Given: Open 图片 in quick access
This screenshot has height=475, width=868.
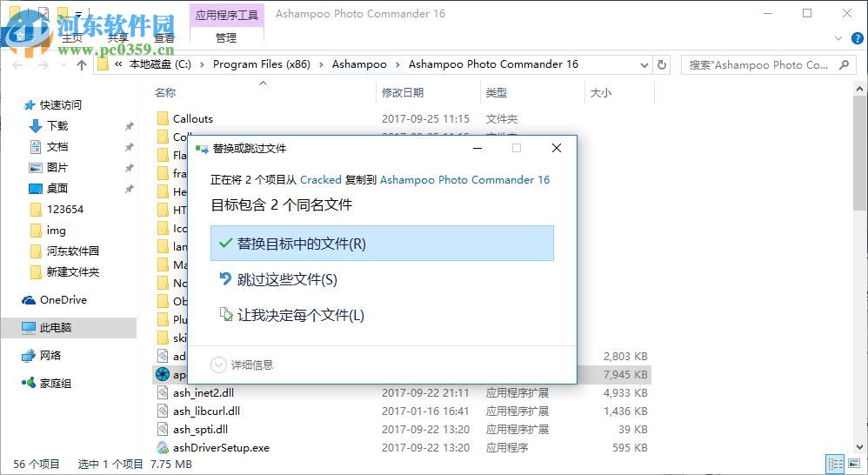Looking at the screenshot, I should [x=57, y=167].
